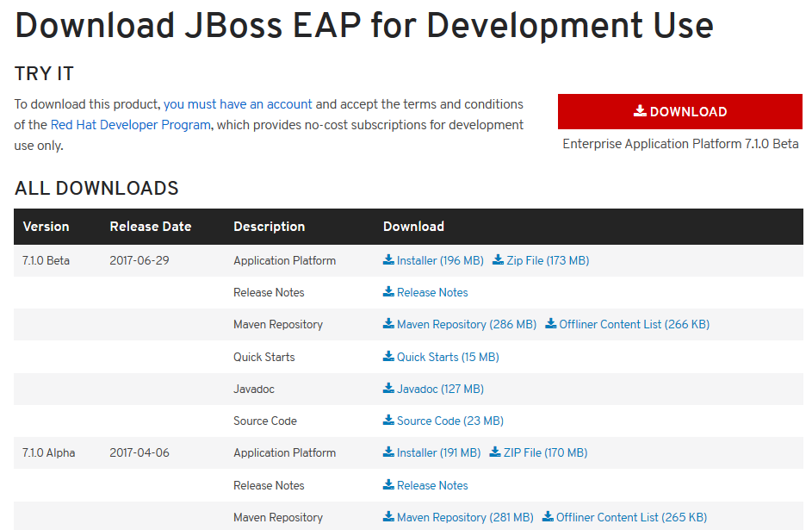Download Maven Repository (286 MB)

tap(460, 324)
